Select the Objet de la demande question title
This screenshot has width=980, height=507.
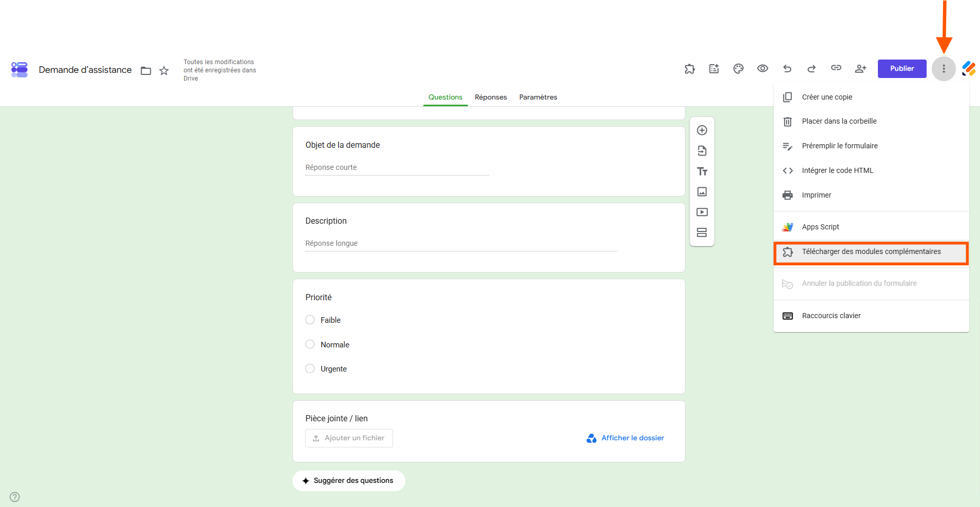click(x=343, y=145)
